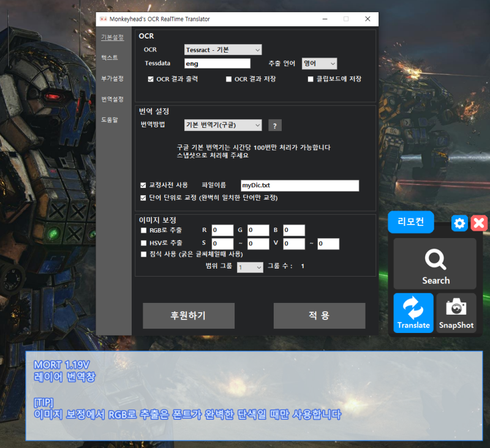
Task: Click the 레이어 번역창 text in overlay
Action: (64, 377)
